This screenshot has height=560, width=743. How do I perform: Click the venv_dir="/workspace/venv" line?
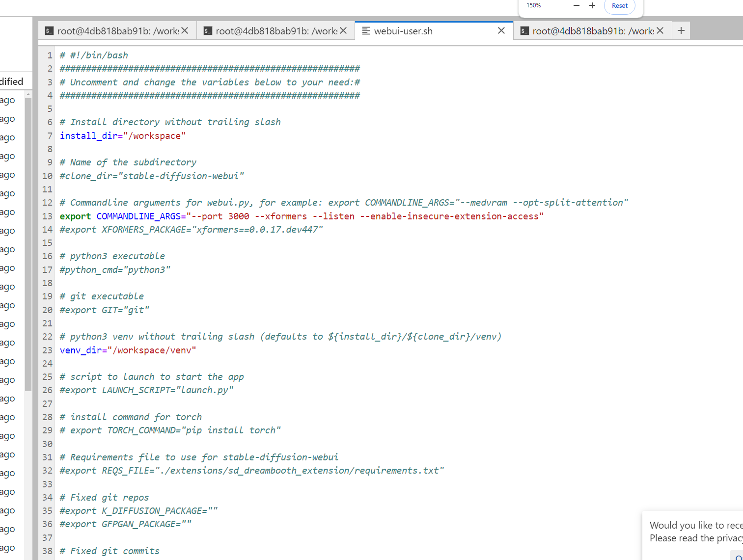(128, 350)
